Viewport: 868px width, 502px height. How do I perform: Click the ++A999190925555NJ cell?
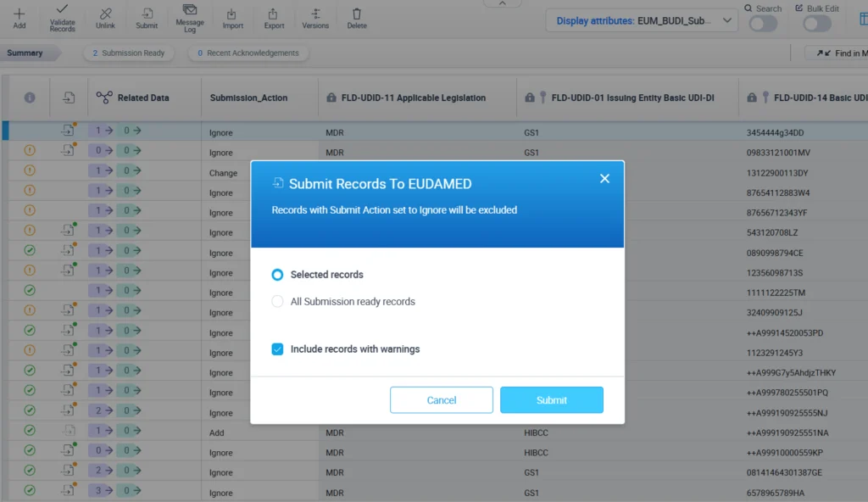coord(787,413)
